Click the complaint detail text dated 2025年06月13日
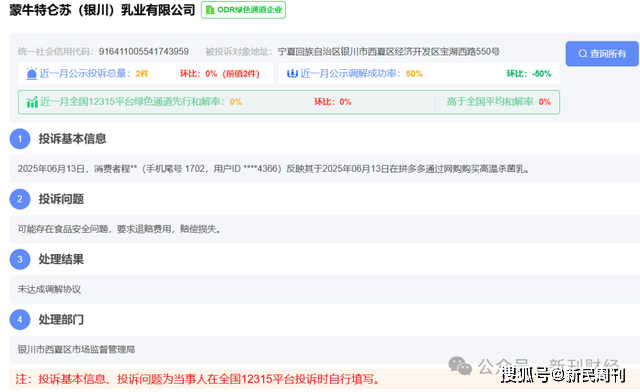Viewport: 640px width, 392px height. (273, 169)
